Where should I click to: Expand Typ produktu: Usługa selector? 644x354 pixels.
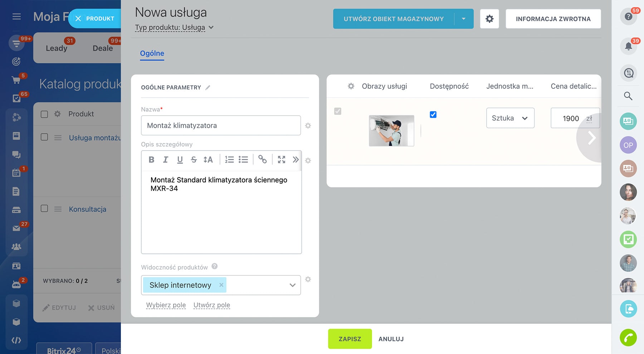click(174, 28)
